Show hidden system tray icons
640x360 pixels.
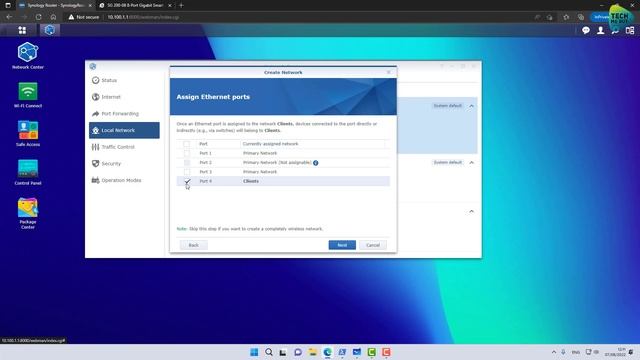click(554, 352)
